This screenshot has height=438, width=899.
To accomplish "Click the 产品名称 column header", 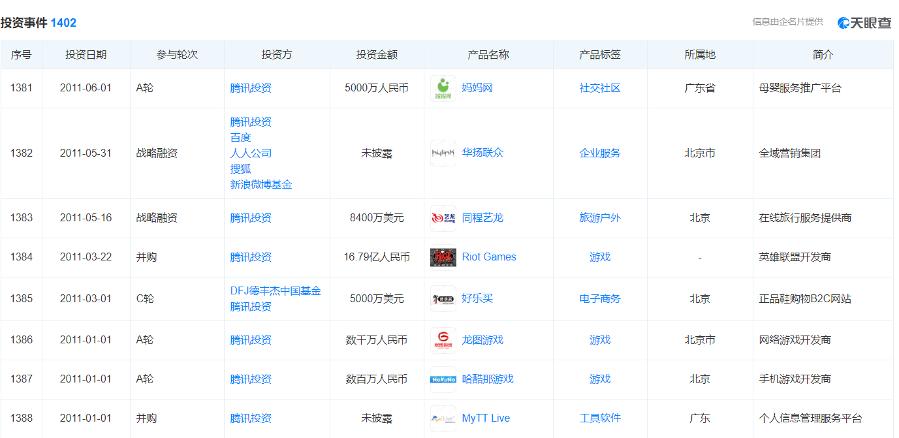I will pyautogui.click(x=488, y=55).
